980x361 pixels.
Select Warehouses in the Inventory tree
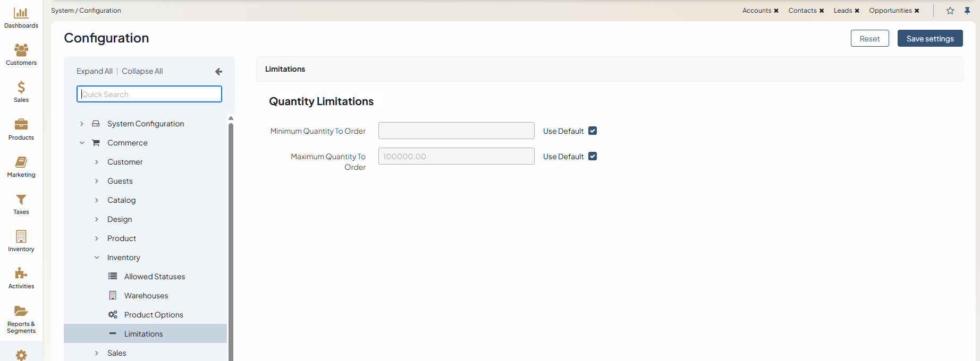146,296
